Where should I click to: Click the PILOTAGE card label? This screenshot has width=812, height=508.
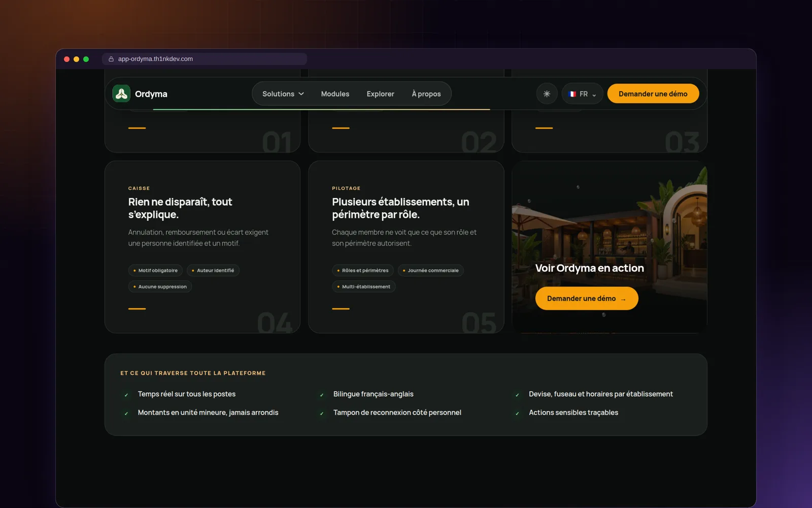346,188
